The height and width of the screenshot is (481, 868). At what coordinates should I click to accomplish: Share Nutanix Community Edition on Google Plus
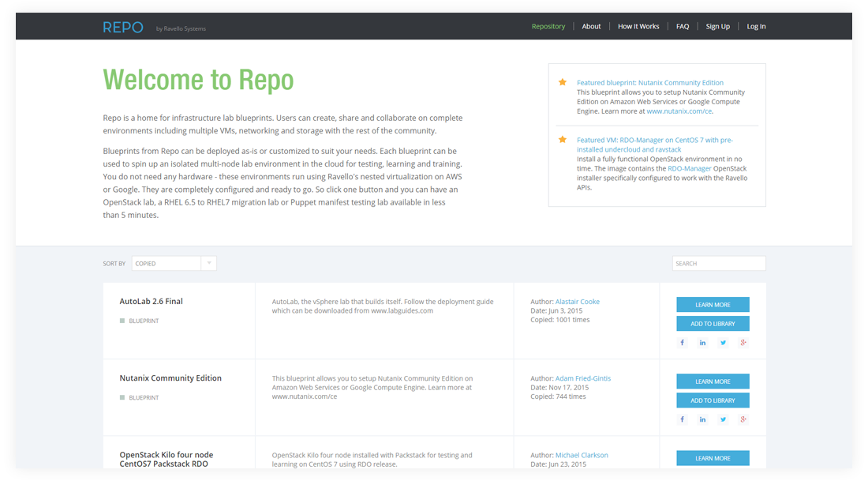pos(743,419)
